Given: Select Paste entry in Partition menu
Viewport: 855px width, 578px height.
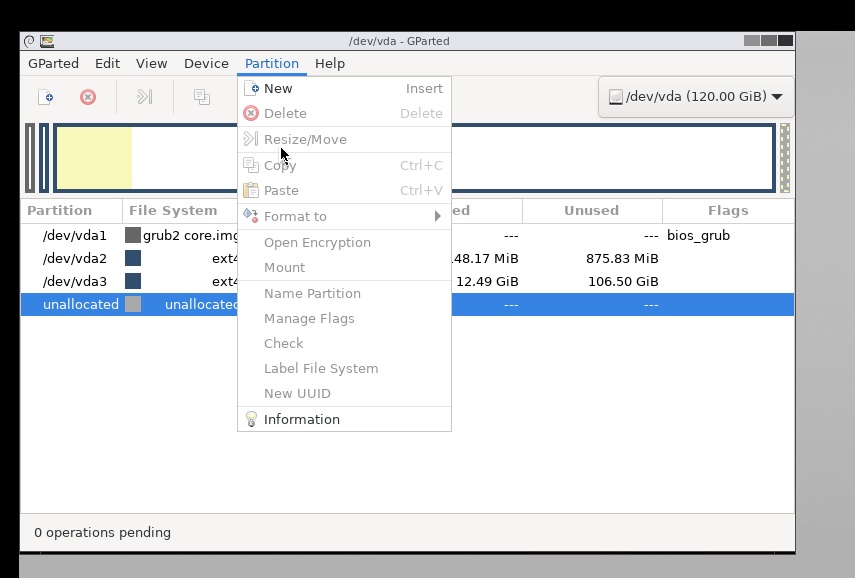Looking at the screenshot, I should tap(344, 190).
